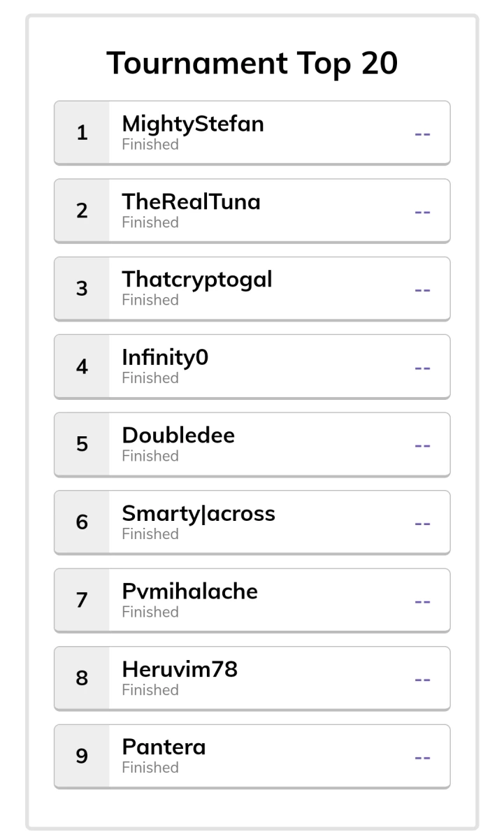The height and width of the screenshot is (839, 504).
Task: Click score dashes beside Smarty|across
Action: point(422,523)
